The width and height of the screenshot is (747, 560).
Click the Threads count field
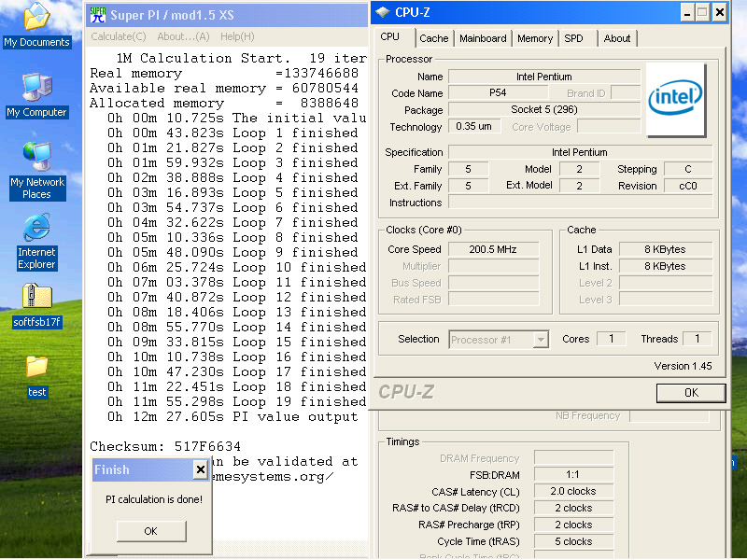pos(697,339)
